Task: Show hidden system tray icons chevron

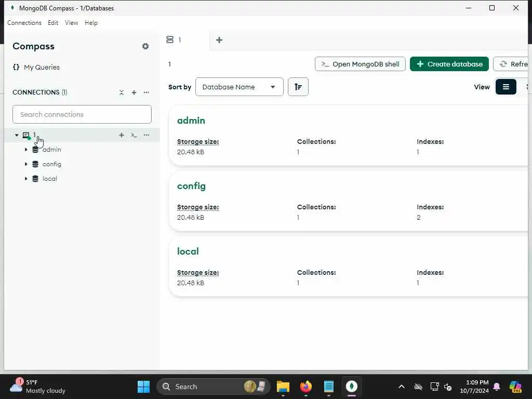Action: (402, 387)
